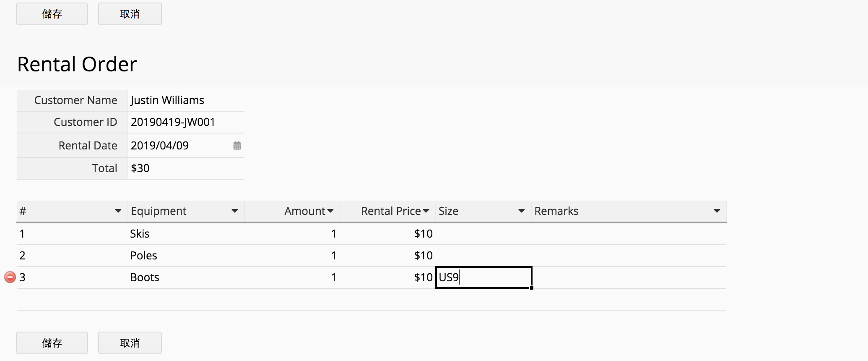
Task: Select the Remarks cell in the Boots row
Action: [x=629, y=277]
